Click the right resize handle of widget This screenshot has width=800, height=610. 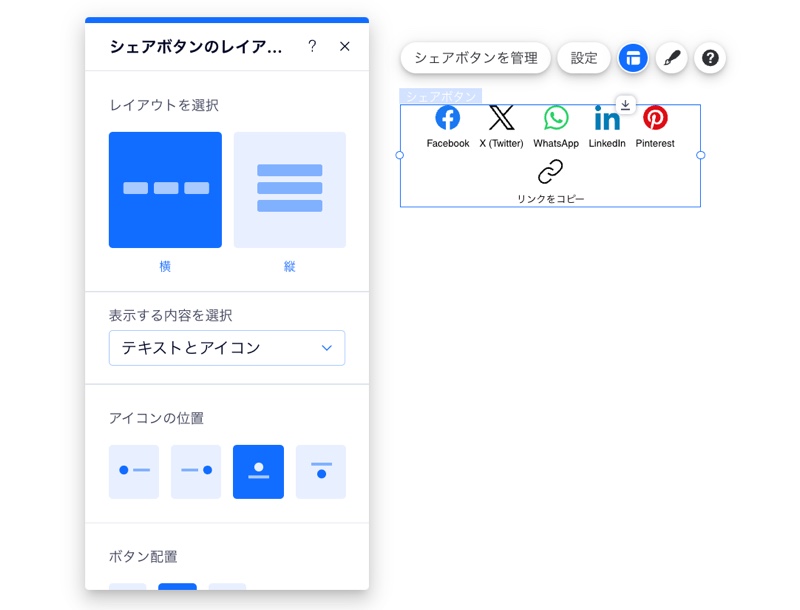[x=701, y=155]
